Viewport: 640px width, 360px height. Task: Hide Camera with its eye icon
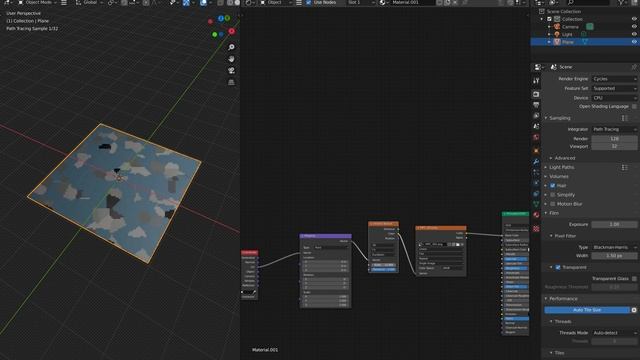pyautogui.click(x=634, y=27)
